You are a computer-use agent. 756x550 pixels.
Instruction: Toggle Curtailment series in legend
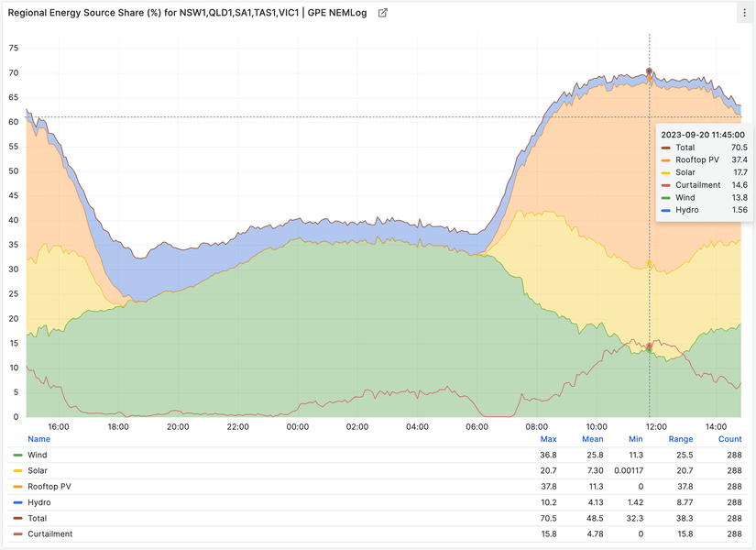point(49,533)
